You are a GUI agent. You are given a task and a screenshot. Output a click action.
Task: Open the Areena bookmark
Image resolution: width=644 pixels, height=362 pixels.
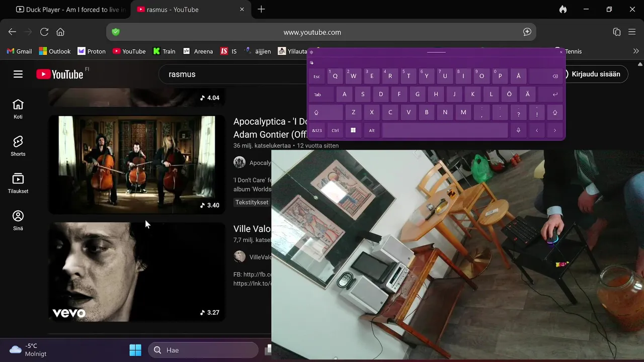pyautogui.click(x=198, y=51)
